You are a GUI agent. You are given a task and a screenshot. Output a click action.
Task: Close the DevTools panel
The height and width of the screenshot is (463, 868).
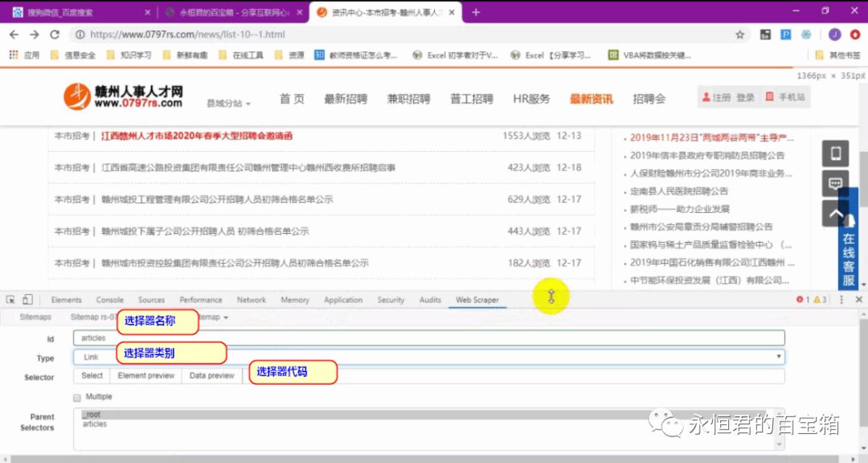point(858,300)
